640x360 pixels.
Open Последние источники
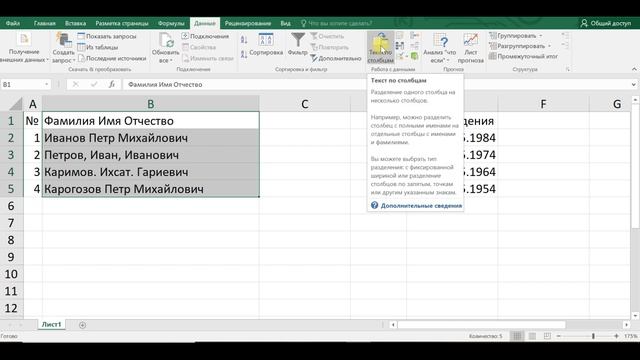(x=112, y=58)
